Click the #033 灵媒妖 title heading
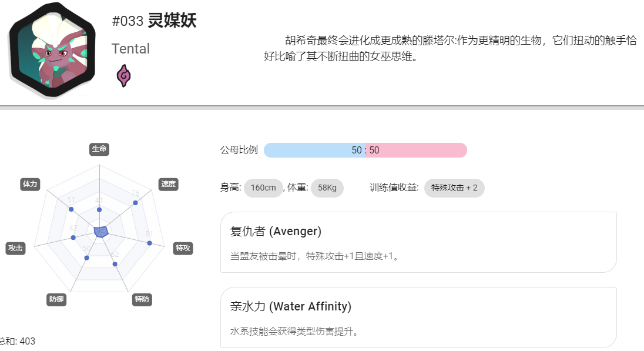Image resolution: width=644 pixels, height=351 pixels. 154,21
